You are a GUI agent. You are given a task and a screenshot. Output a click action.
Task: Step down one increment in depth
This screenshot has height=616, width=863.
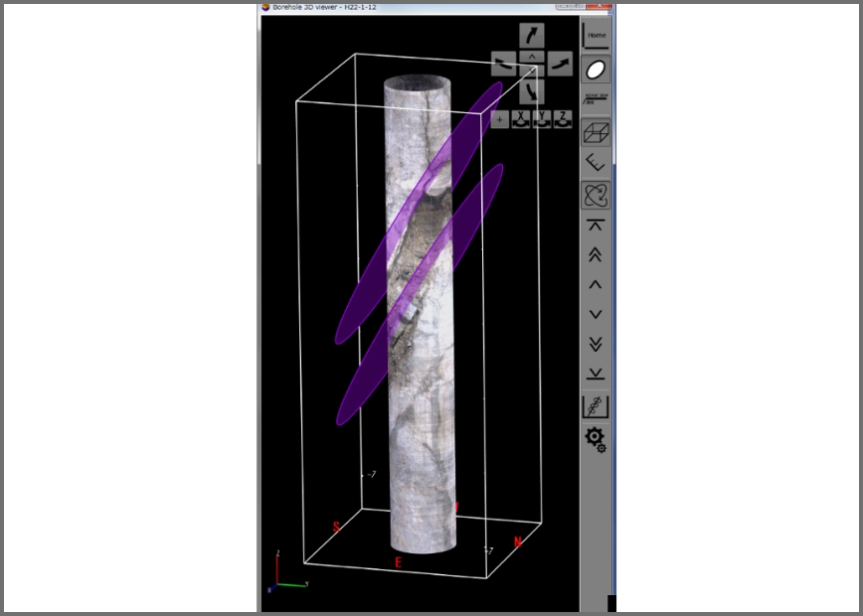pos(596,314)
